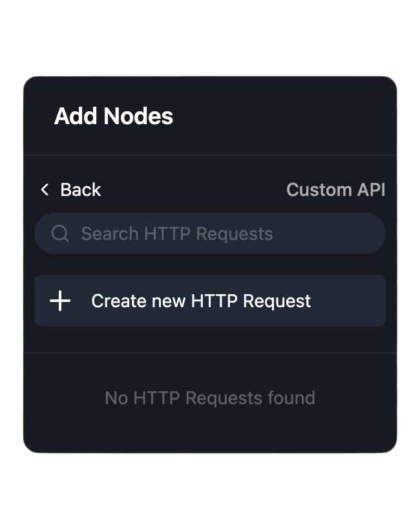Click the plus icon for new request

[x=60, y=301]
